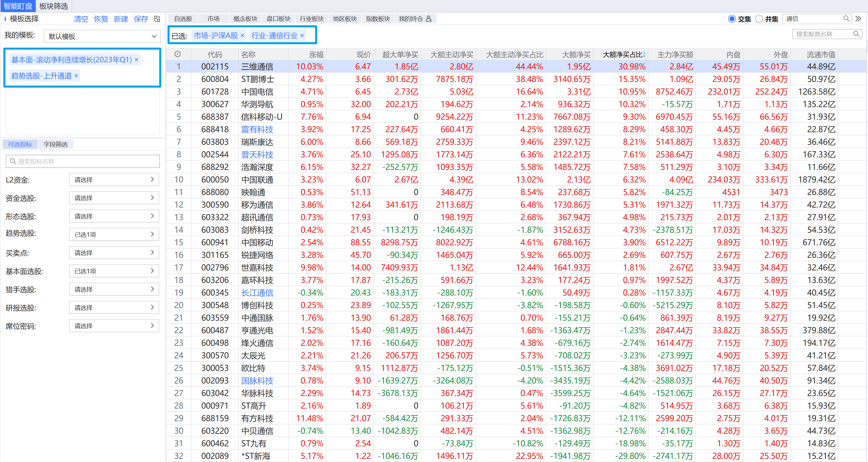This screenshot has width=868, height=462.
Task: Expand the 形态选股 selector
Action: [x=114, y=216]
